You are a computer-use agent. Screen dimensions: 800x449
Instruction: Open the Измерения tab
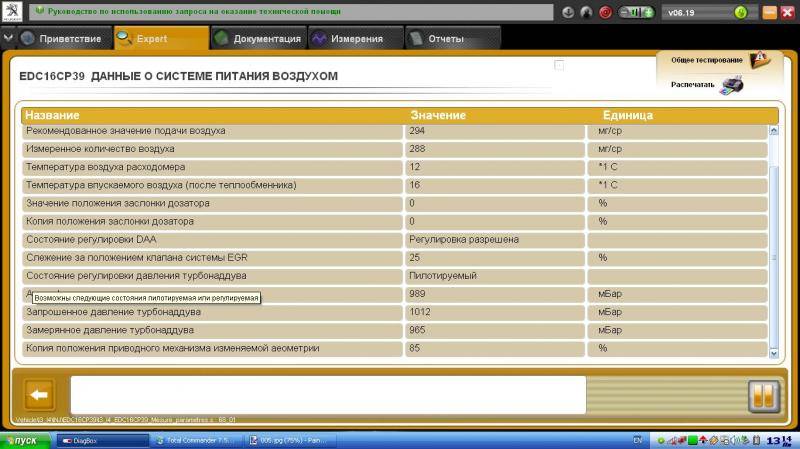(x=348, y=39)
